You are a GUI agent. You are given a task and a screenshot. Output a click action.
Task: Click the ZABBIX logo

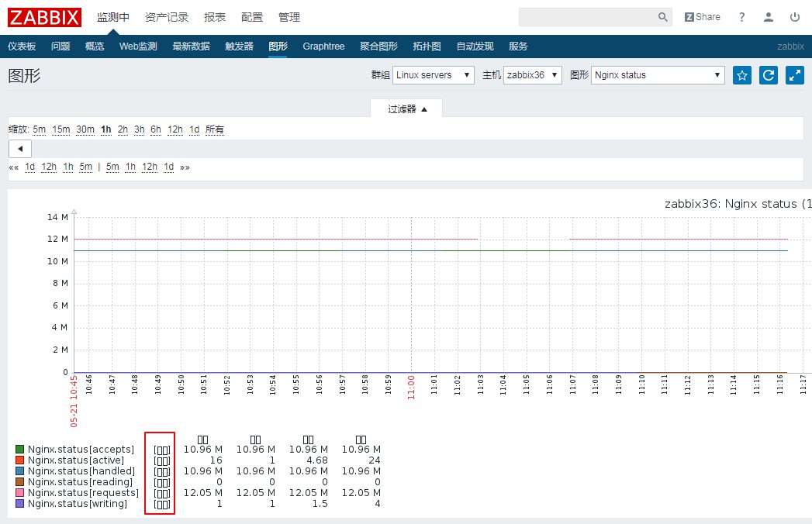point(45,17)
